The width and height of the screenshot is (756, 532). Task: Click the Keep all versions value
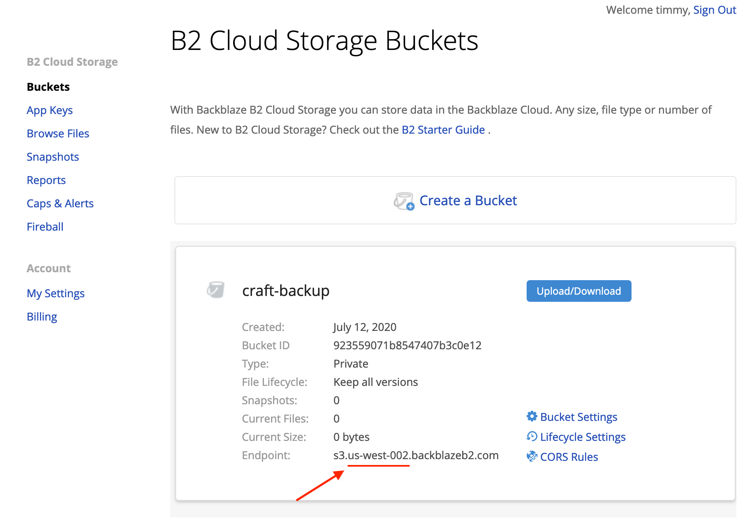click(x=376, y=382)
